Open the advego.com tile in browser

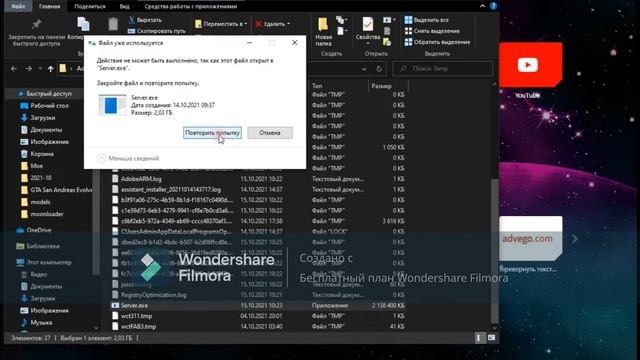[530, 238]
